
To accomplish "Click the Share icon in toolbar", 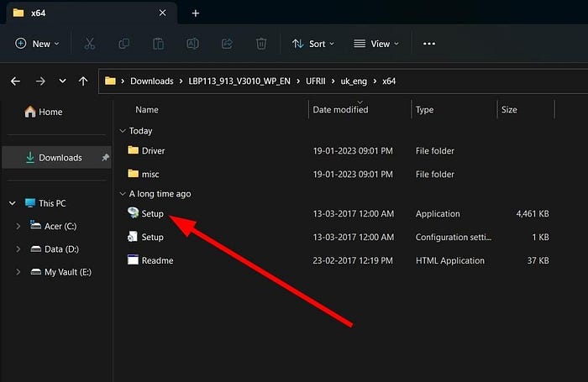I will pos(227,44).
